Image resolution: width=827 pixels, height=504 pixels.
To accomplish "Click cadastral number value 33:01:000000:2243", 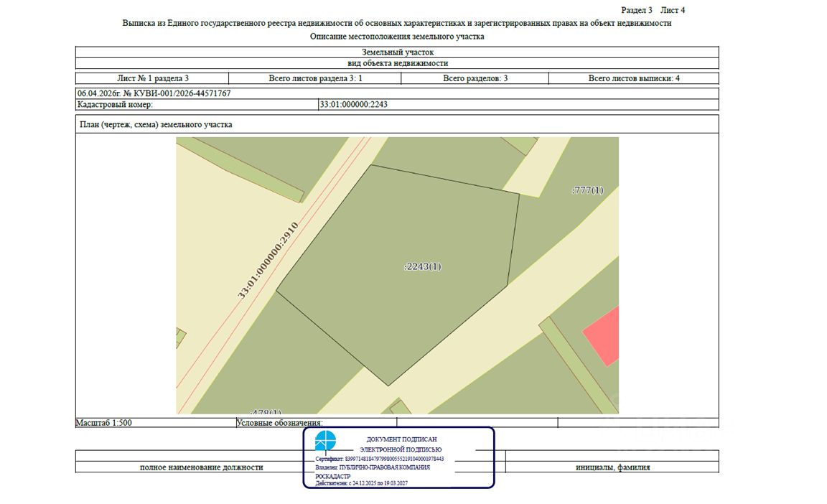I will point(354,104).
